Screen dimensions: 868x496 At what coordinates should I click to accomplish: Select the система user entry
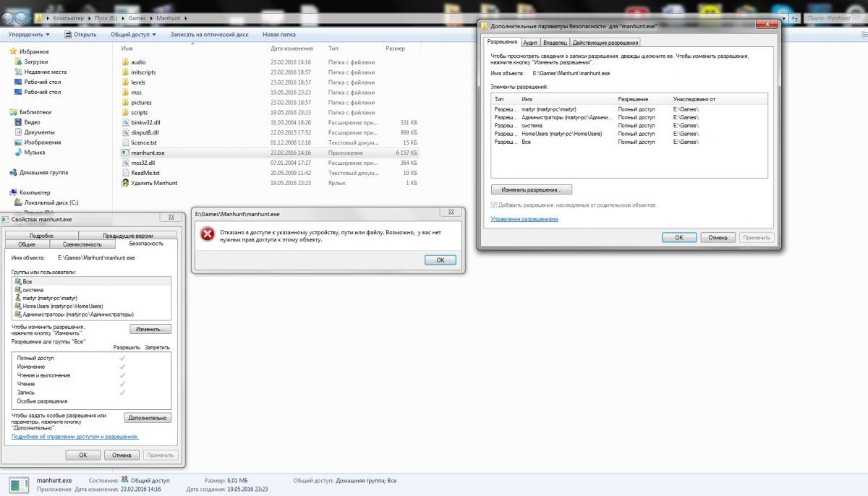[x=91, y=289]
